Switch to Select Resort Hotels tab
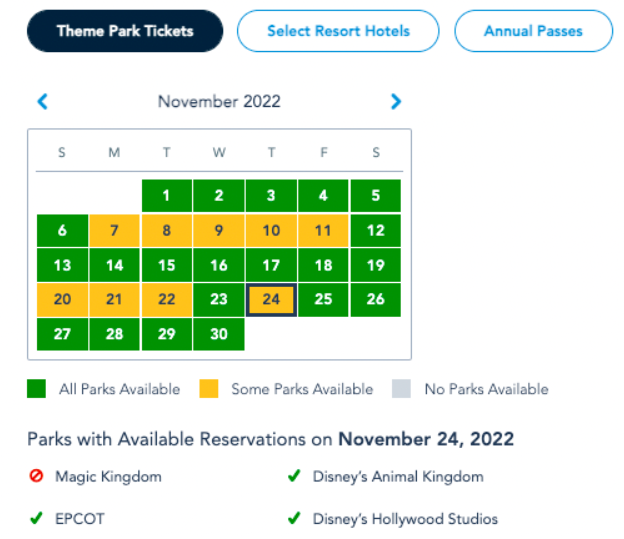Viewport: 624px width, 539px height. pyautogui.click(x=338, y=31)
